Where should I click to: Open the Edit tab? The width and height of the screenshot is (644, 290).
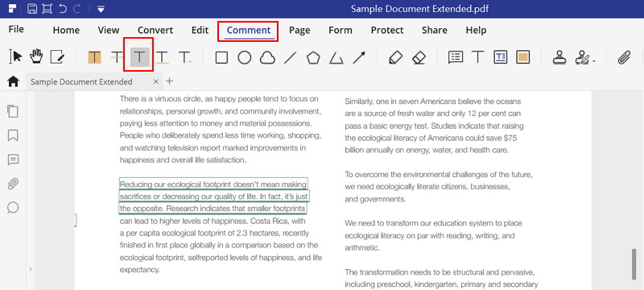[200, 30]
